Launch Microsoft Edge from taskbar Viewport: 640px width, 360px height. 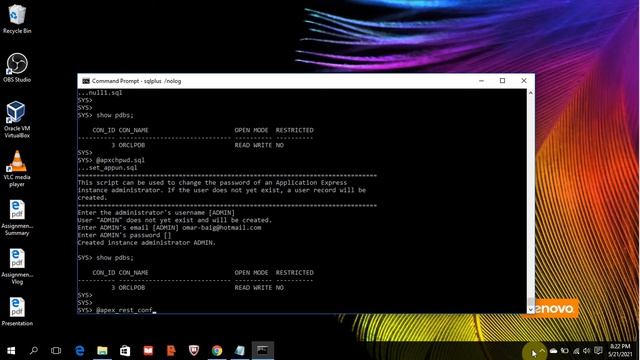click(80, 351)
